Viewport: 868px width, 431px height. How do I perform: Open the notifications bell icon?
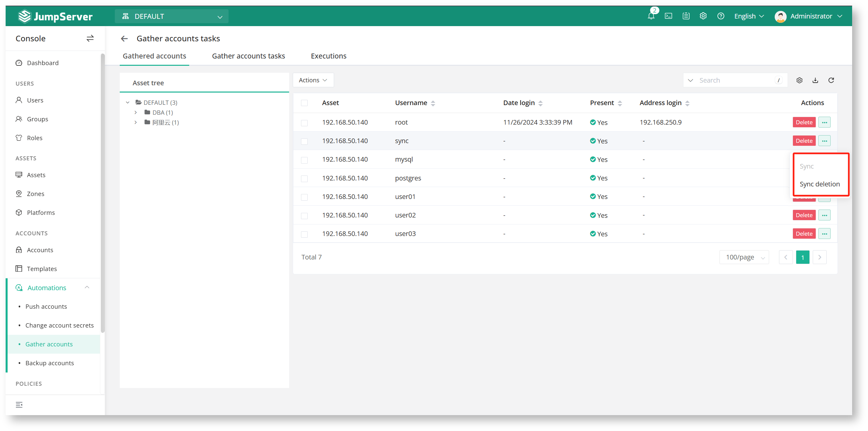click(x=651, y=16)
